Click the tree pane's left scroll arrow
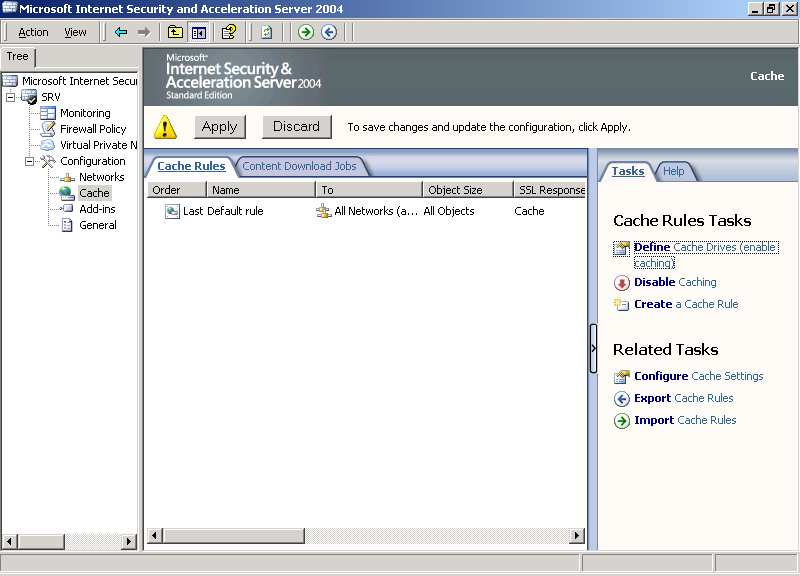The height and width of the screenshot is (576, 800). (x=10, y=541)
